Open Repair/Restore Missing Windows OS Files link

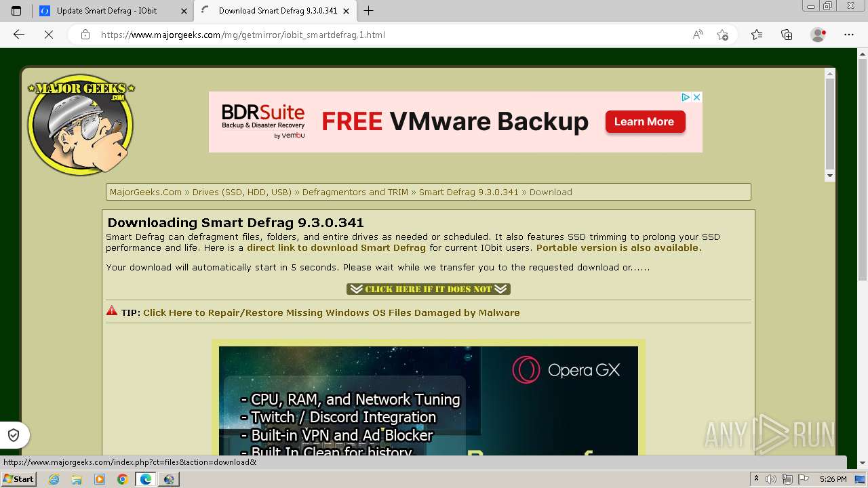coord(332,312)
